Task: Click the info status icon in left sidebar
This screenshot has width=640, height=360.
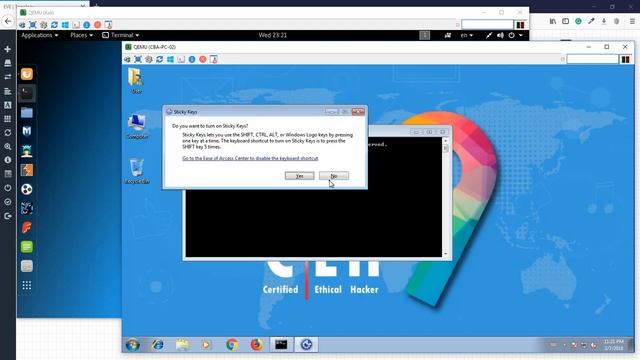Action: click(7, 160)
